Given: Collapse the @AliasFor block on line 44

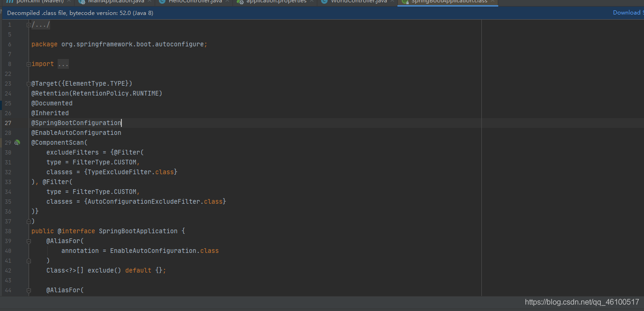Looking at the screenshot, I should tap(29, 290).
